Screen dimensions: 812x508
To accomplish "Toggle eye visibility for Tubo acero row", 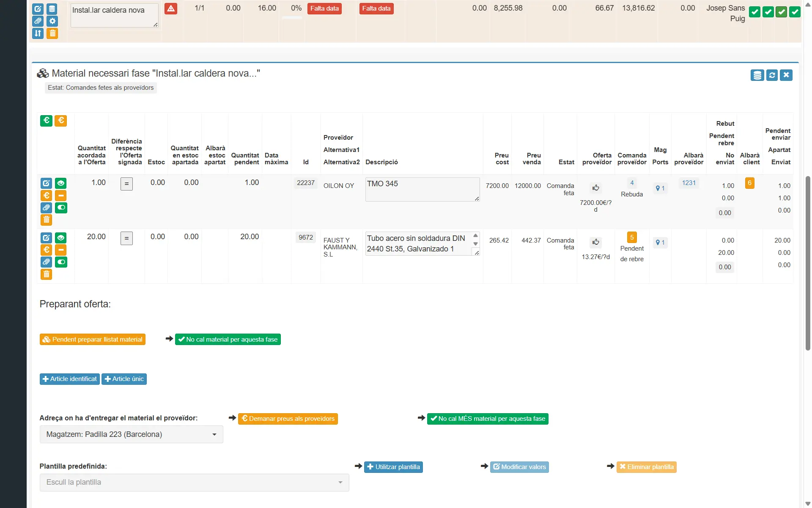I will (61, 237).
